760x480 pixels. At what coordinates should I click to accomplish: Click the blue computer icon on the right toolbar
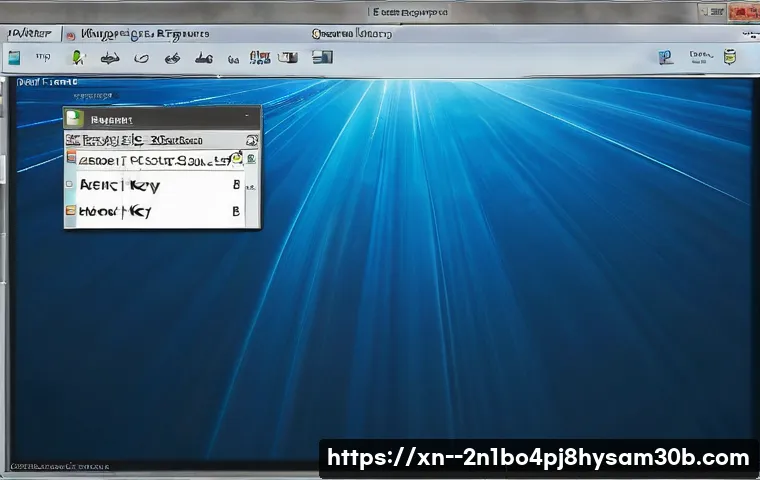pyautogui.click(x=666, y=58)
